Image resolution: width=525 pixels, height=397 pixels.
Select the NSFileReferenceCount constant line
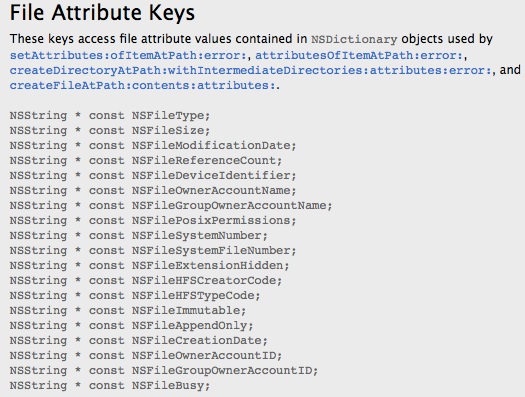(x=146, y=161)
